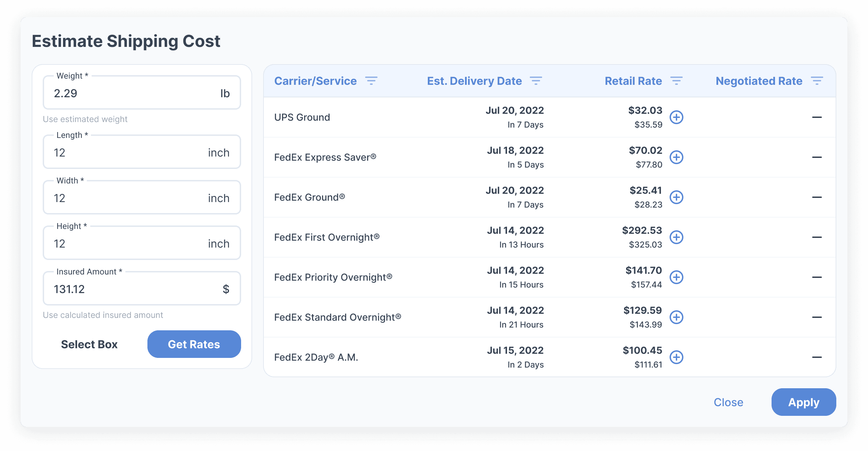This screenshot has width=868, height=451.
Task: Click Use calculated insured amount link
Action: coord(103,315)
